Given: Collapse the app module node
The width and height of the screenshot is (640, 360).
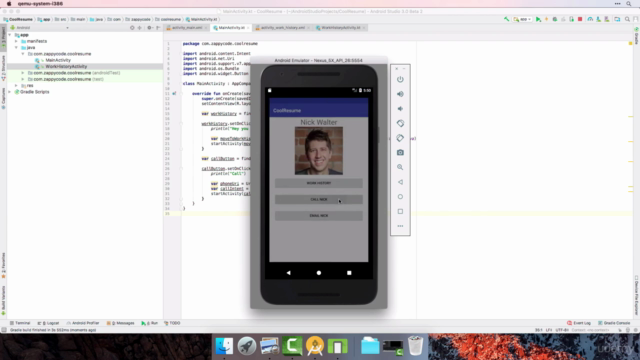Looking at the screenshot, I should coord(10,35).
